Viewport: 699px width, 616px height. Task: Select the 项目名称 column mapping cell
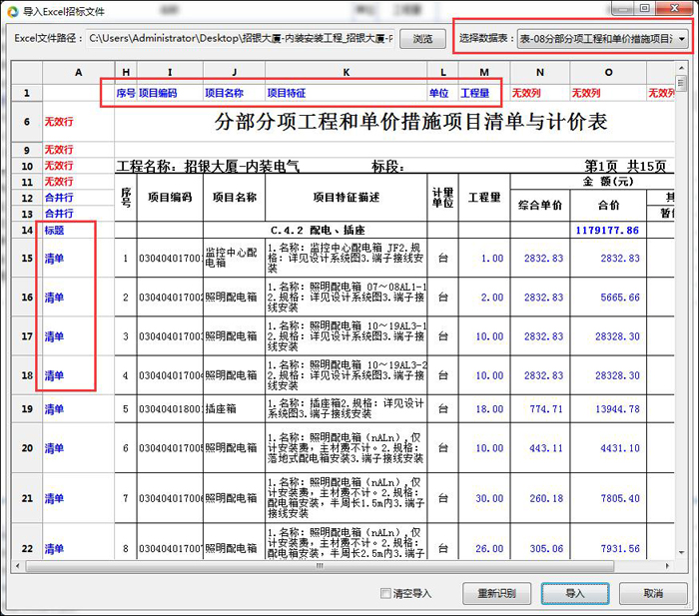click(234, 93)
